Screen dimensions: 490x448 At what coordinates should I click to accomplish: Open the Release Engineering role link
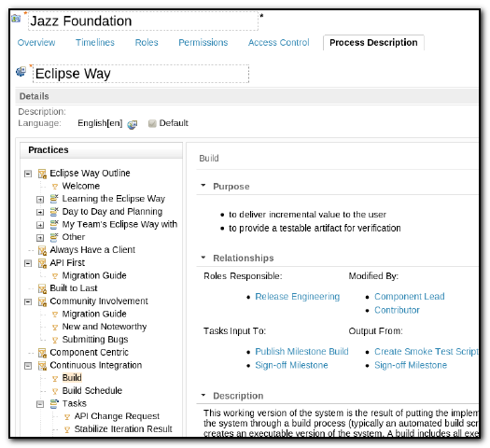point(297,296)
